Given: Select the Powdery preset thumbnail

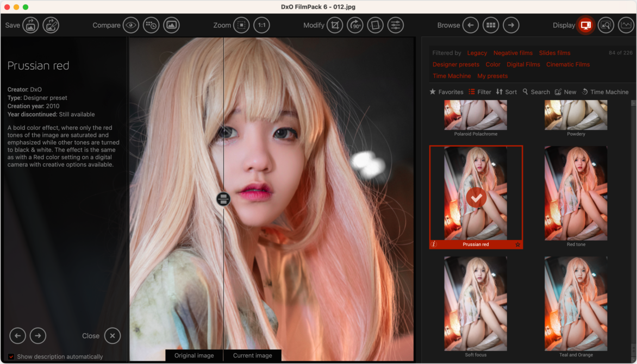Looking at the screenshot, I should click(576, 115).
